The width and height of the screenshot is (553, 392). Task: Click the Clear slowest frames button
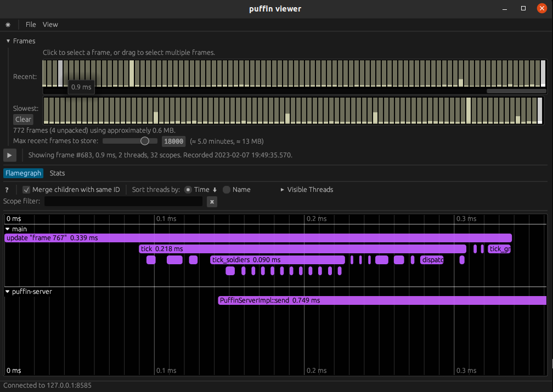click(x=23, y=119)
